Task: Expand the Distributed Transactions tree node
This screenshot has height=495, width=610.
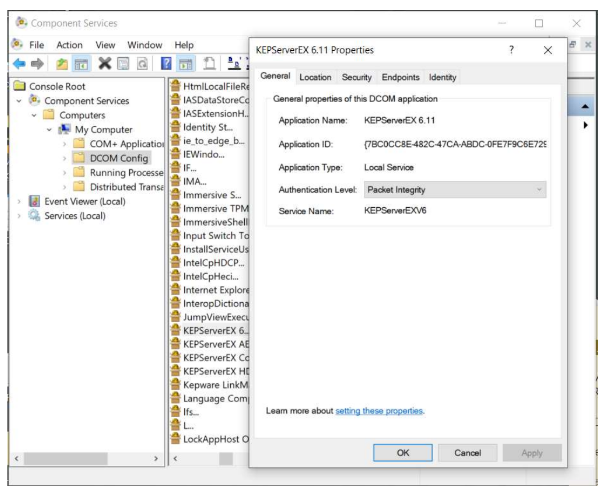Action: [x=65, y=187]
